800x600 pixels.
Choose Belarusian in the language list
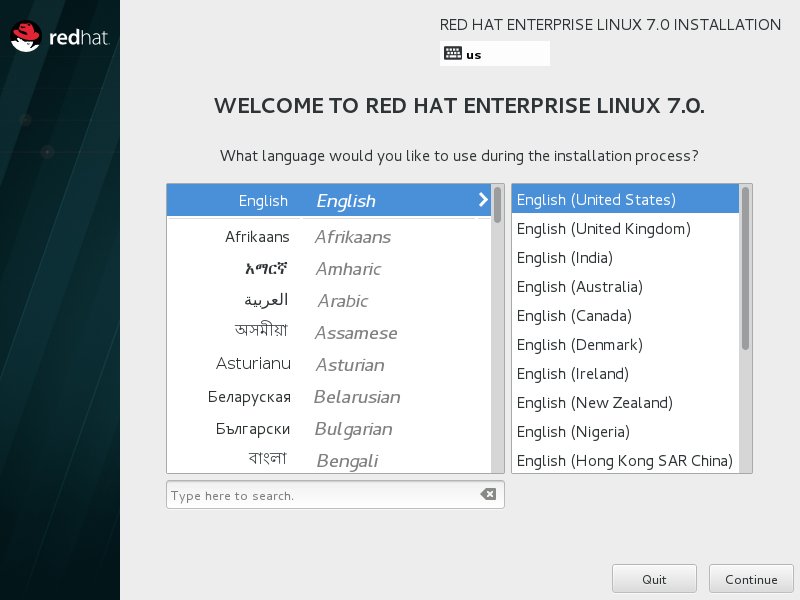tap(329, 397)
